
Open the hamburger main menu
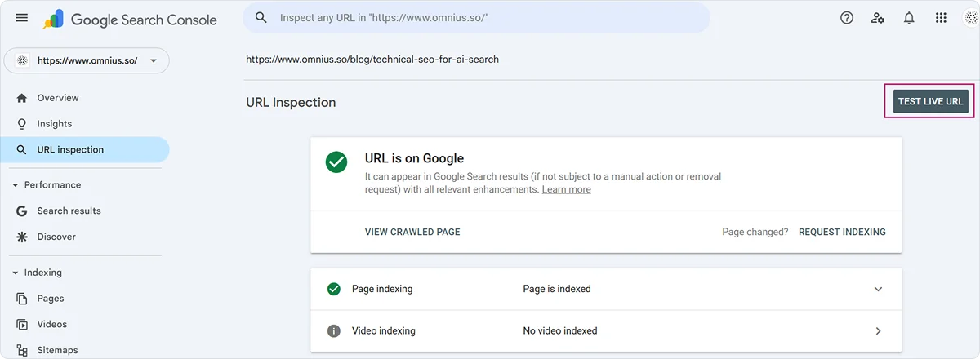coord(22,18)
